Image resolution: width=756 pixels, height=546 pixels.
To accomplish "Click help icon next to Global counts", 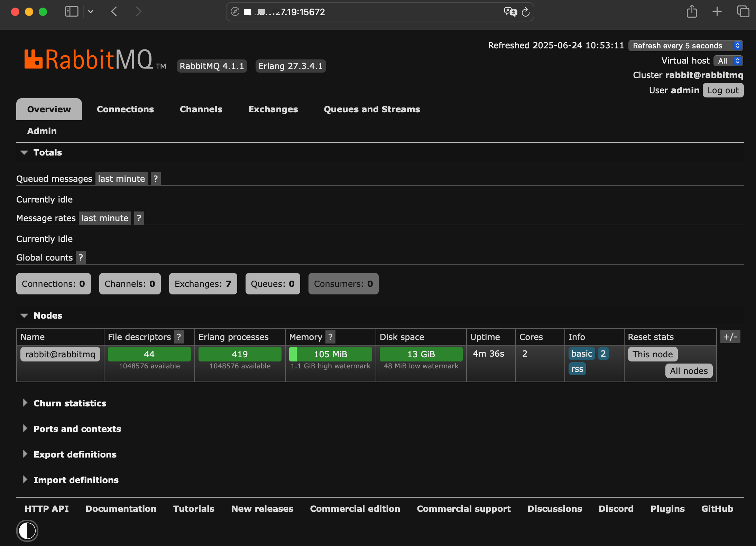I will pyautogui.click(x=81, y=257).
